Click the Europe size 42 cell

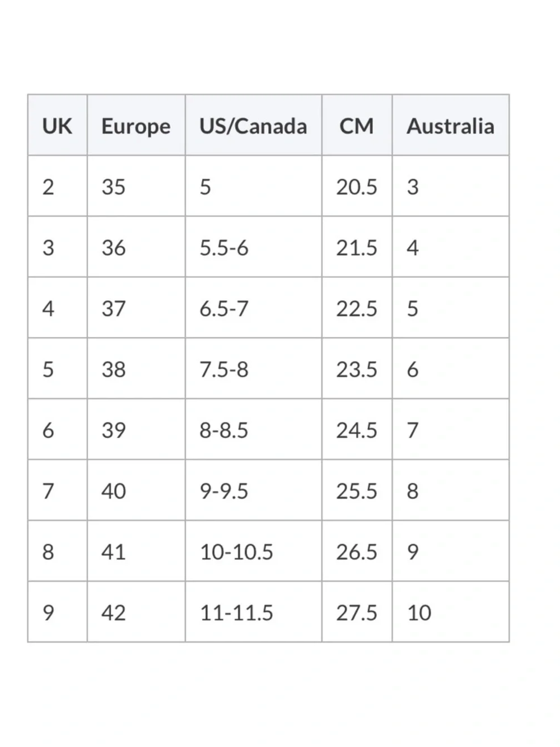click(x=136, y=612)
